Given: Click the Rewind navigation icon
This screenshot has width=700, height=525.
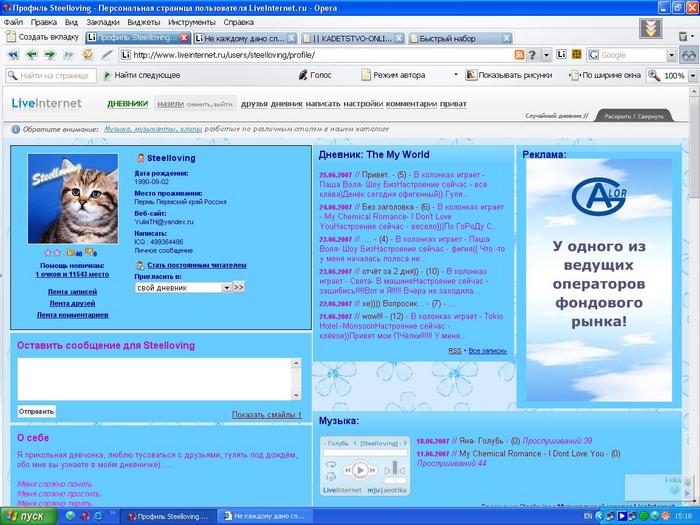Looking at the screenshot, I should click(13, 55).
